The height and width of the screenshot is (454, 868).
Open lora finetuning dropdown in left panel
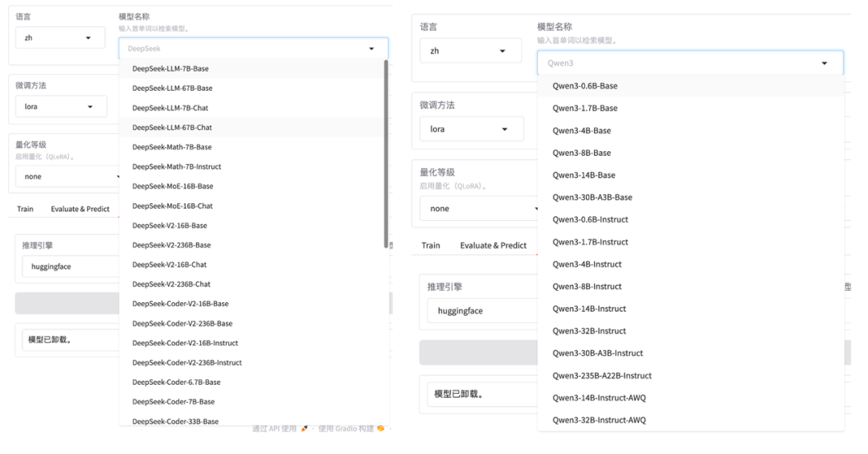coord(61,106)
